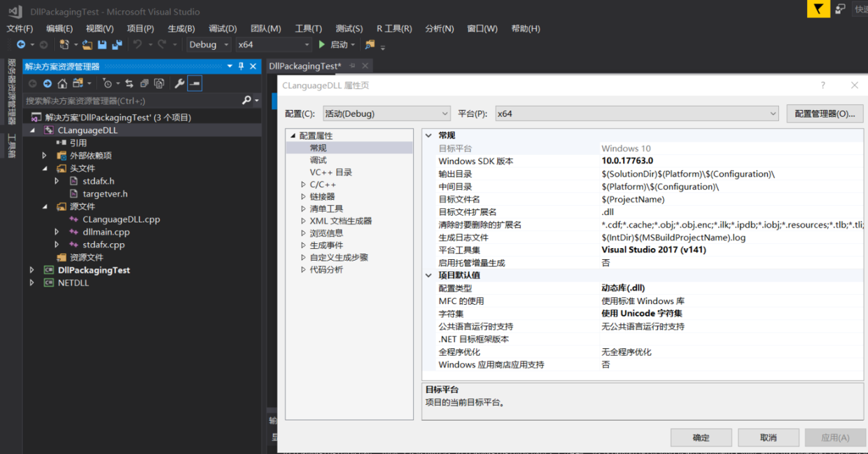Image resolution: width=868 pixels, height=454 pixels.
Task: Click the Save All toolbar icon
Action: click(x=116, y=45)
